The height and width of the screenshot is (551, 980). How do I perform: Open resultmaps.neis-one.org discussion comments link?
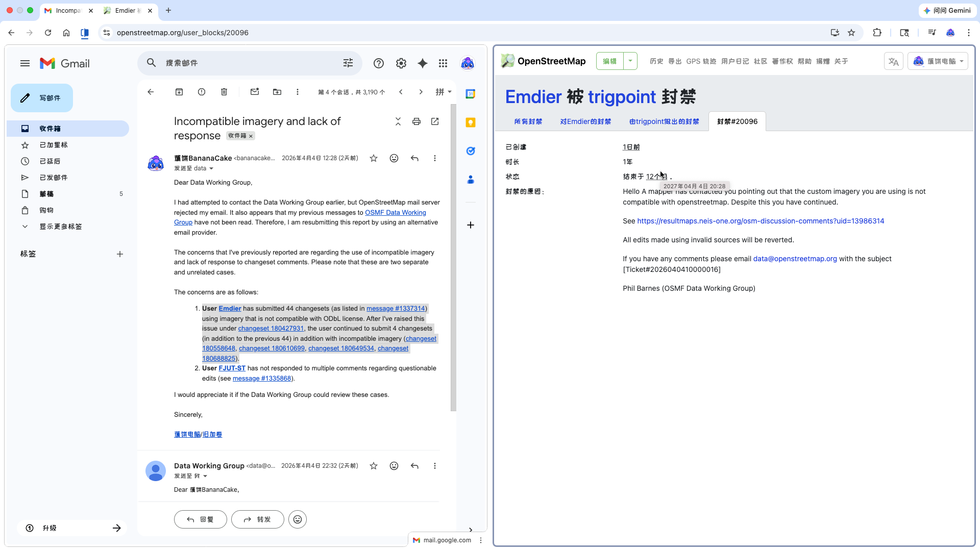(761, 221)
